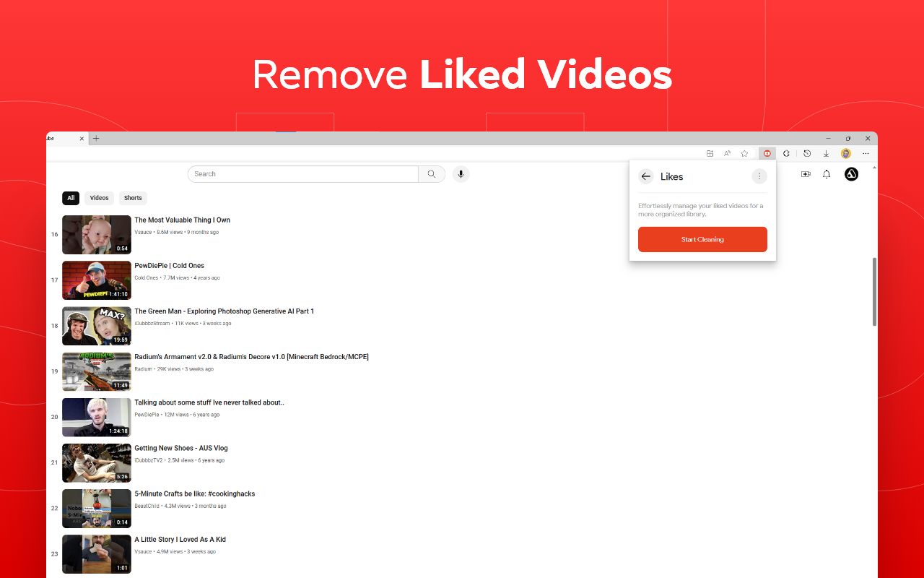Open the iDubbbzStream channel link
Viewport: 924px width, 578px height.
tap(152, 324)
